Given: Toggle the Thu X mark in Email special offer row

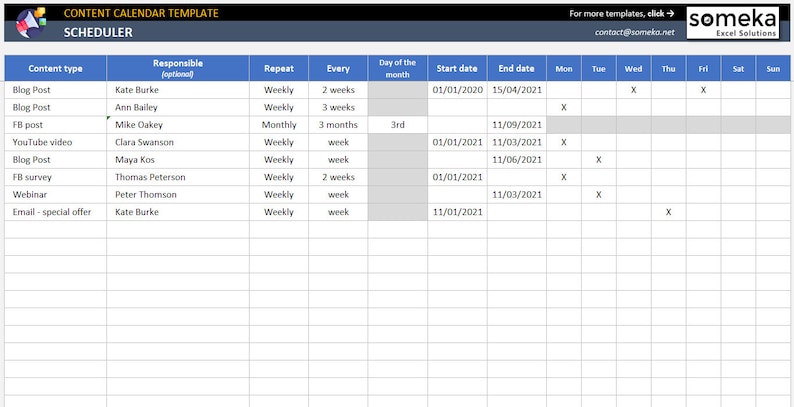Looking at the screenshot, I should click(668, 212).
